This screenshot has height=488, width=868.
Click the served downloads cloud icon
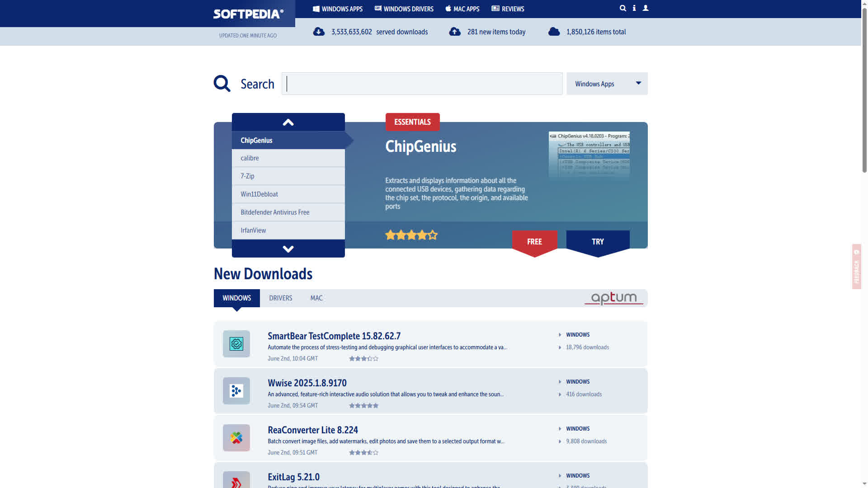tap(319, 32)
